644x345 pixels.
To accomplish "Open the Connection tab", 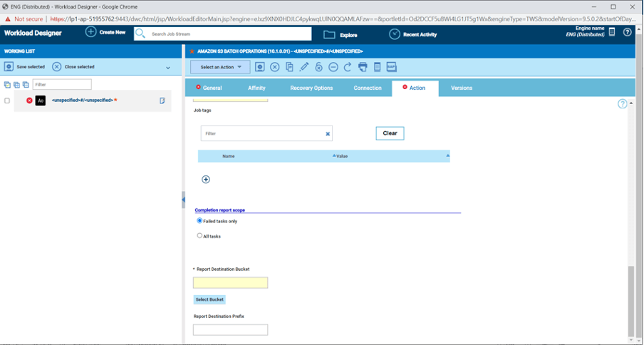I will pos(368,88).
